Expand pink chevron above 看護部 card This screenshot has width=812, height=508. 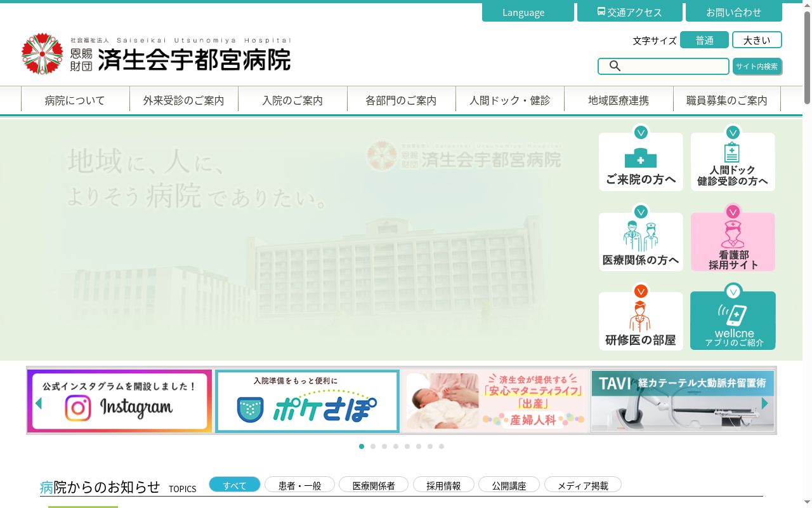(x=733, y=212)
